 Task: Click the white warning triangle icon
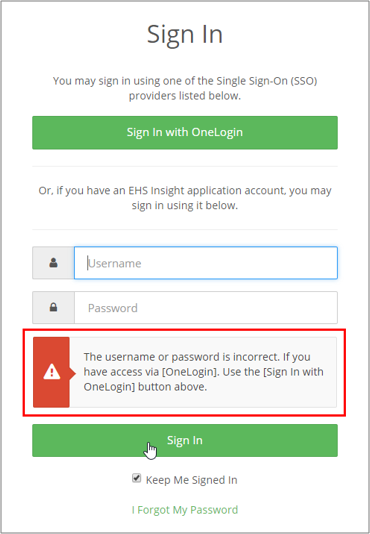pos(52,372)
